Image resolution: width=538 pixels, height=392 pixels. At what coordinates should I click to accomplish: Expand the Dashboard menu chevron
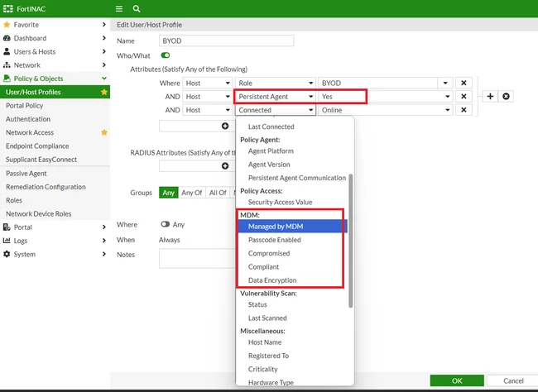[x=104, y=38]
